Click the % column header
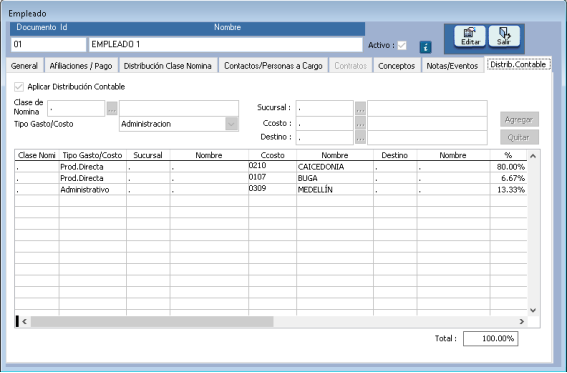The width and height of the screenshot is (567, 373). coord(508,155)
